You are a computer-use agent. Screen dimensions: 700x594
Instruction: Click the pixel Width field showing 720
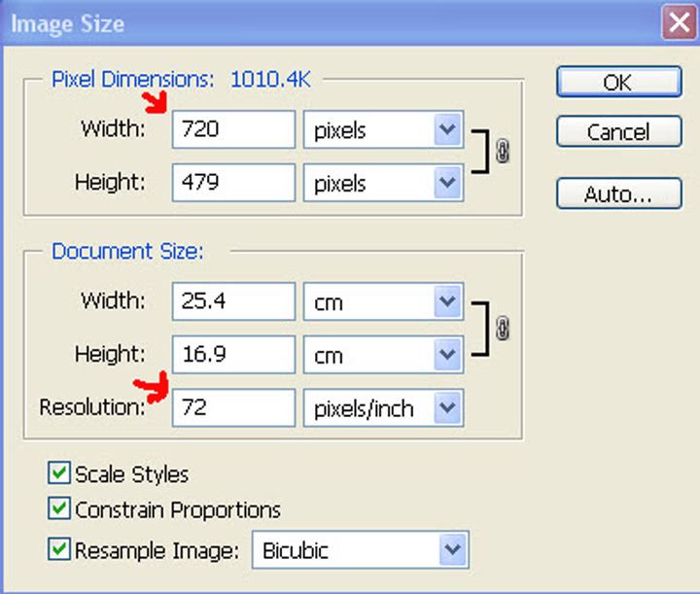coord(234,129)
